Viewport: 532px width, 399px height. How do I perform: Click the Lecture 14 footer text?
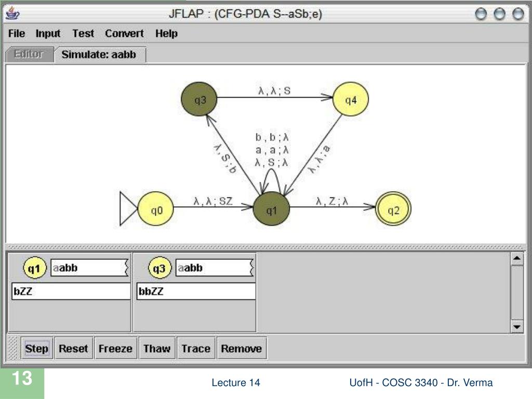click(x=236, y=383)
